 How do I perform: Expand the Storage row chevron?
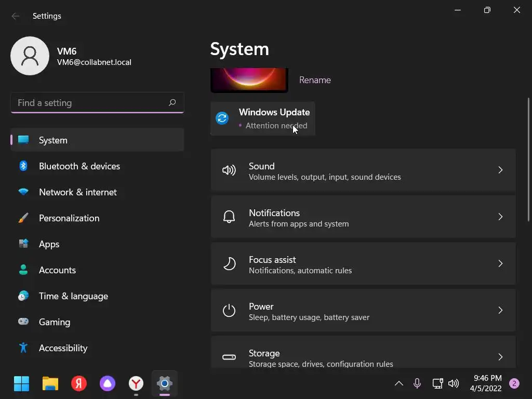(500, 357)
